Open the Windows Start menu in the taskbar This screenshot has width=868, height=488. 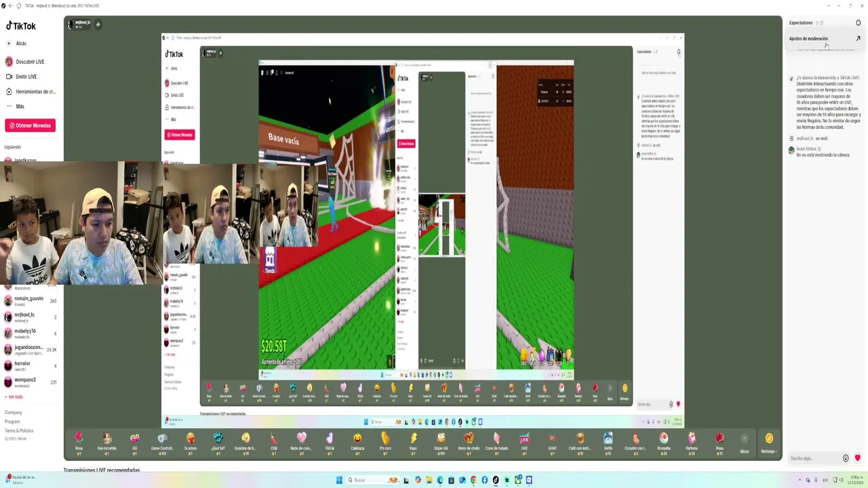point(339,480)
